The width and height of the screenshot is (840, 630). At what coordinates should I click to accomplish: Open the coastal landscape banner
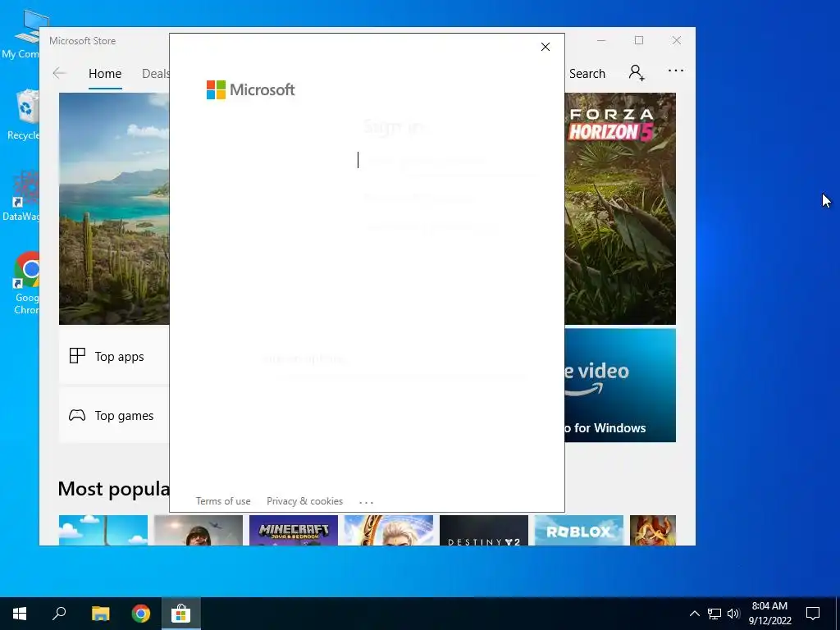coord(114,208)
